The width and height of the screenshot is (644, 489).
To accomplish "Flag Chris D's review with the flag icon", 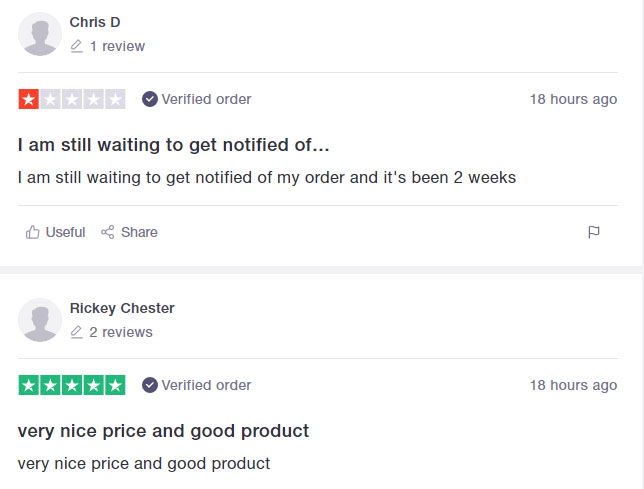I will pyautogui.click(x=593, y=232).
